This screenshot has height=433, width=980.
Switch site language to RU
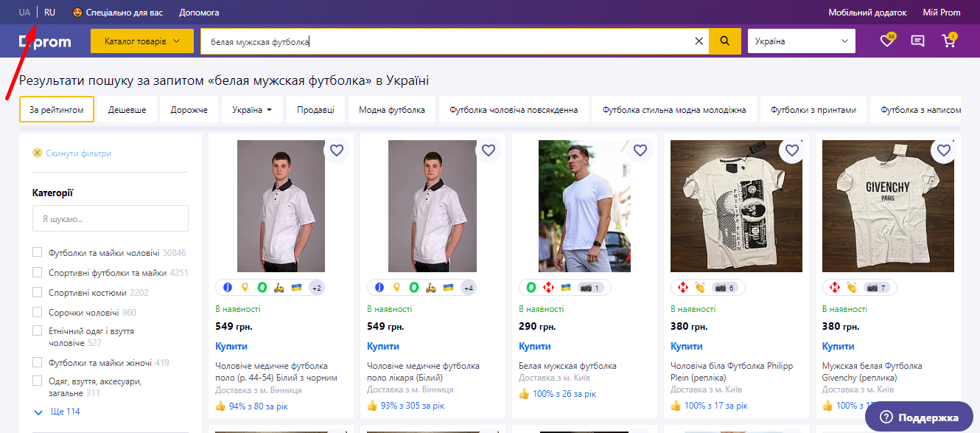tap(49, 13)
